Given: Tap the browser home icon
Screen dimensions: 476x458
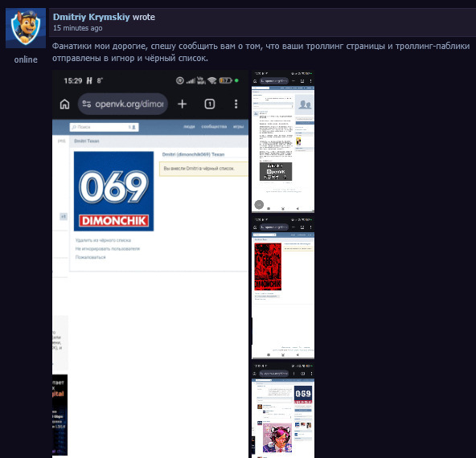Looking at the screenshot, I should click(x=64, y=104).
